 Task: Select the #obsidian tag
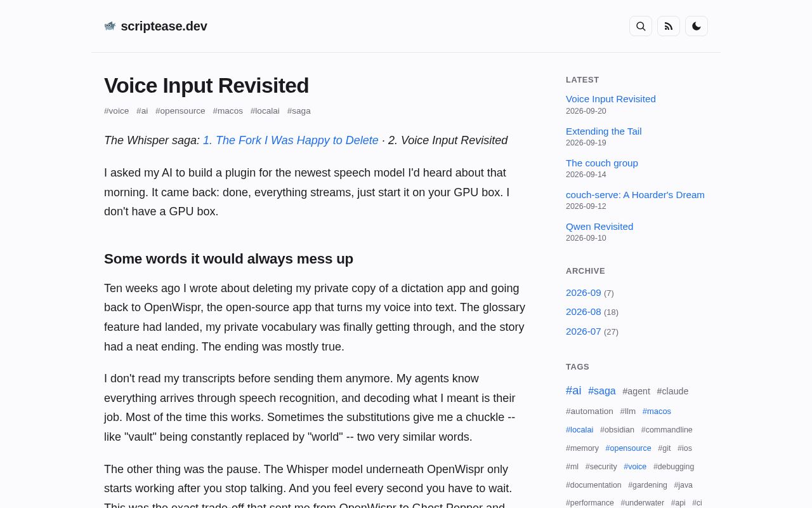[x=617, y=430]
